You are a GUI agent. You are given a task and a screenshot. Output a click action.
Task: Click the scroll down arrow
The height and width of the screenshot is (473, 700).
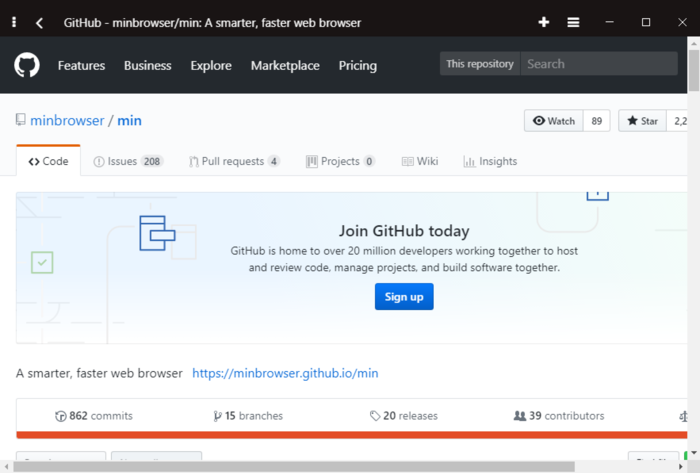click(x=693, y=453)
